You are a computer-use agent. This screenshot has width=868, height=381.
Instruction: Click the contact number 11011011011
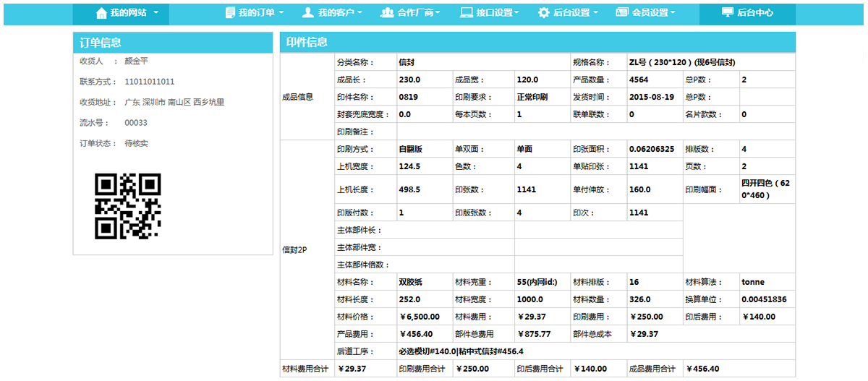(x=150, y=82)
